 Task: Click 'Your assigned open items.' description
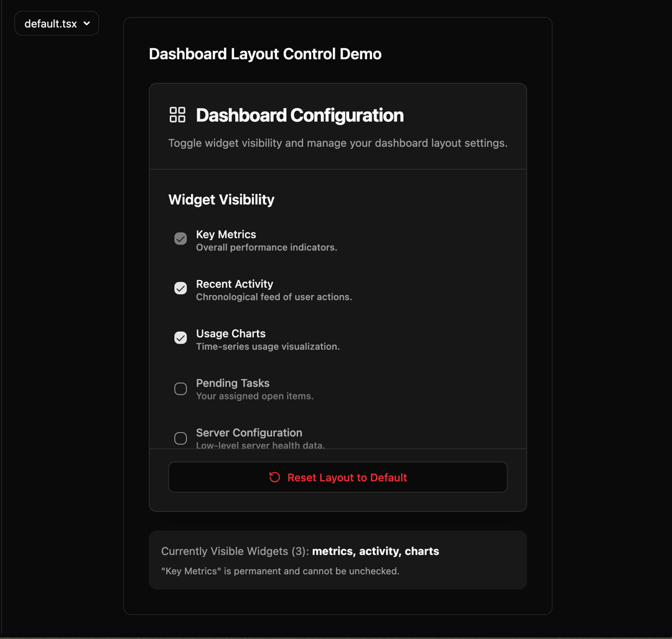(254, 396)
